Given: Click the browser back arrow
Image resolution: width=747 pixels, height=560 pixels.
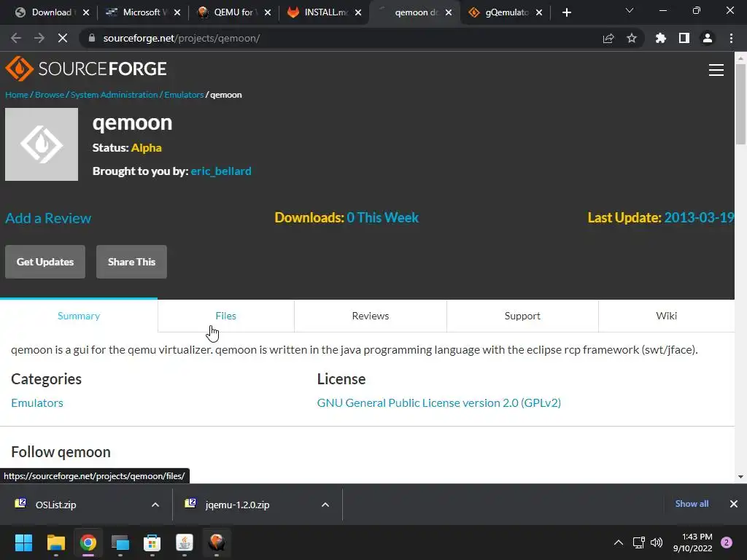Looking at the screenshot, I should click(16, 38).
